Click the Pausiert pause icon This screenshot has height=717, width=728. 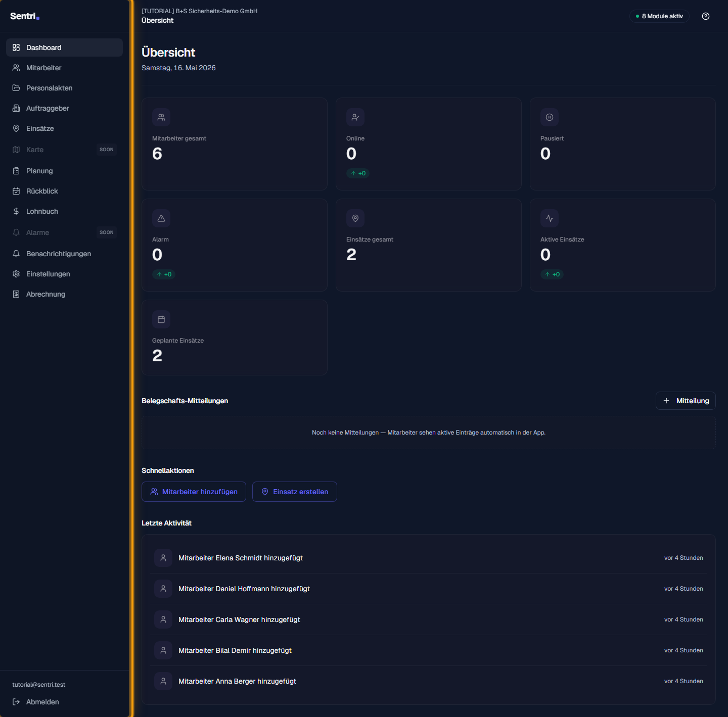click(550, 117)
